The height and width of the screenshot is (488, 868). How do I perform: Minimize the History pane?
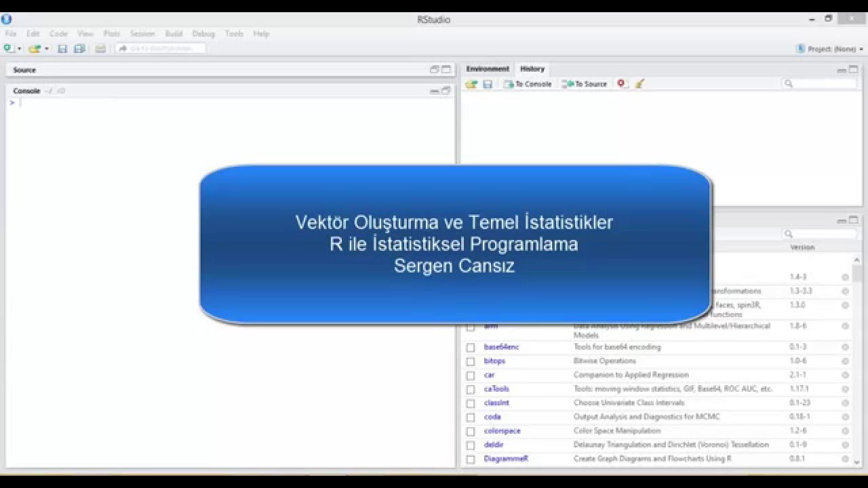[842, 70]
